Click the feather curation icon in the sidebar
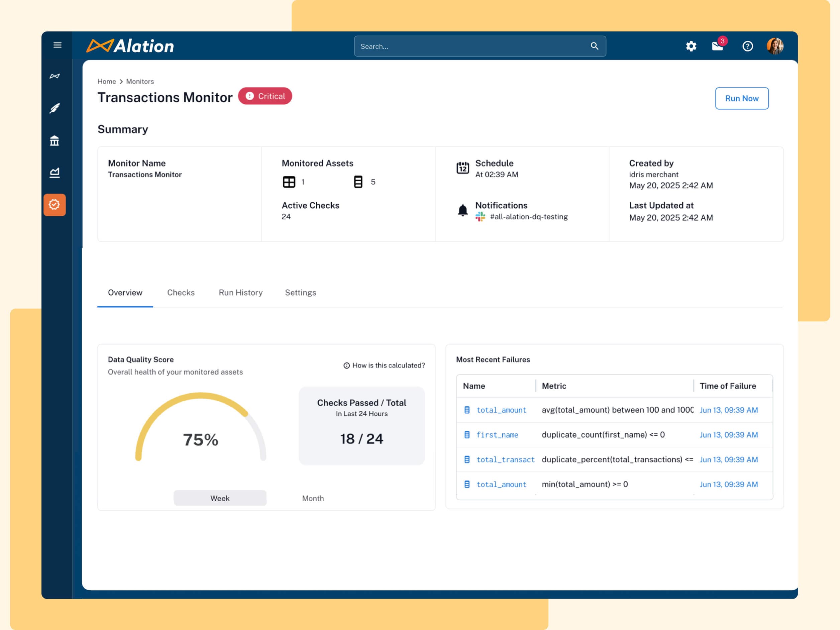This screenshot has width=840, height=630. 55,108
